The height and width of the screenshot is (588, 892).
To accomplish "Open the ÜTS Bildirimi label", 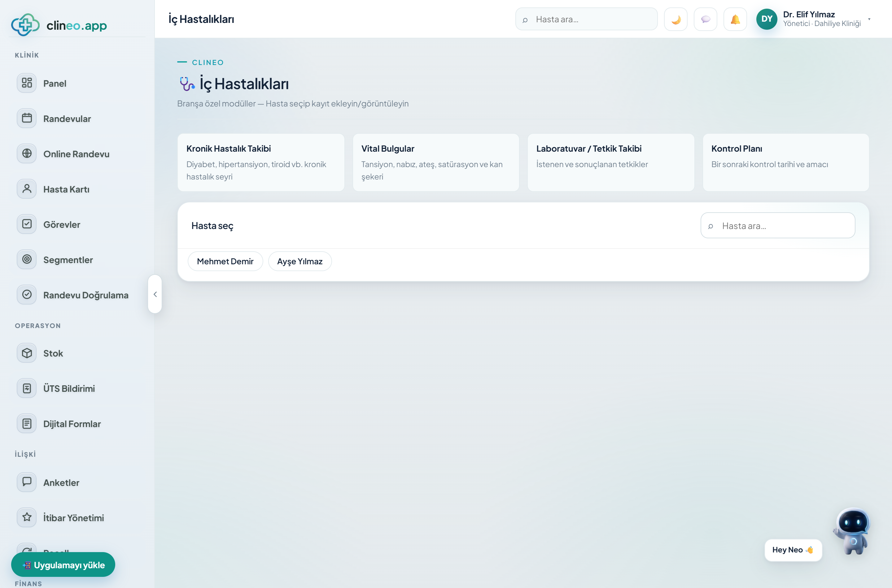I will coord(69,388).
